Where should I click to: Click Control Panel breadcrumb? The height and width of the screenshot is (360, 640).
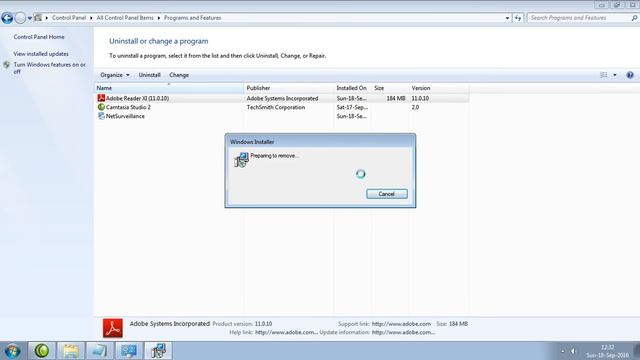(x=69, y=18)
